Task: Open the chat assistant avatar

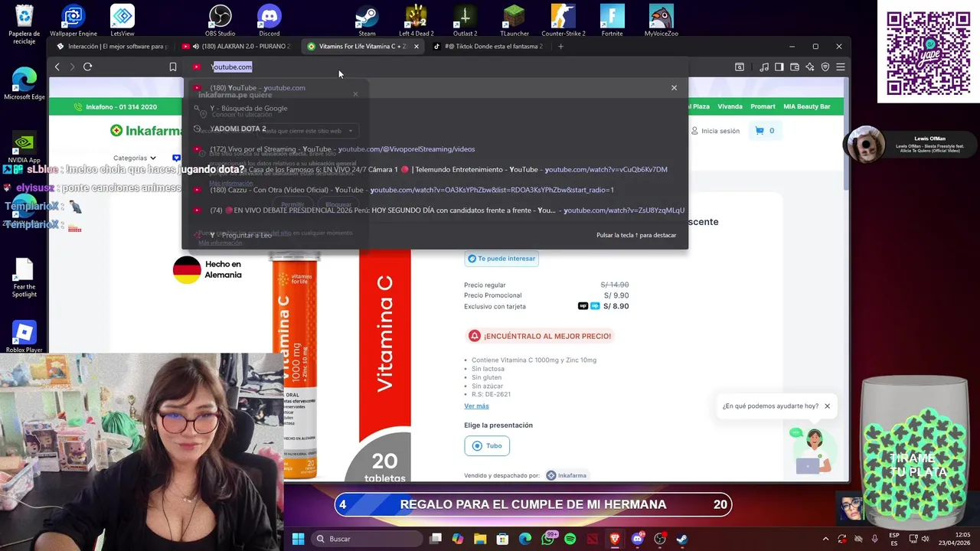Action: point(812,452)
